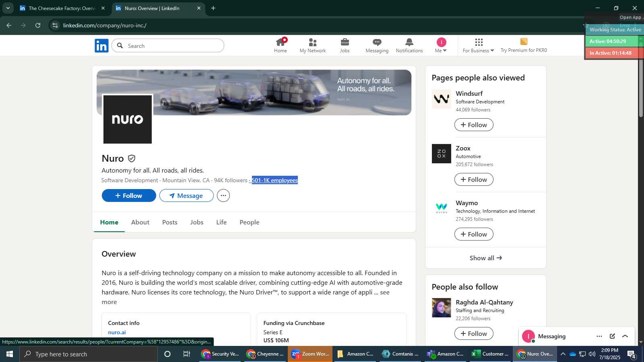This screenshot has height=362, width=644.
Task: Expand the Messaging overlay chevron
Action: [x=625, y=336]
